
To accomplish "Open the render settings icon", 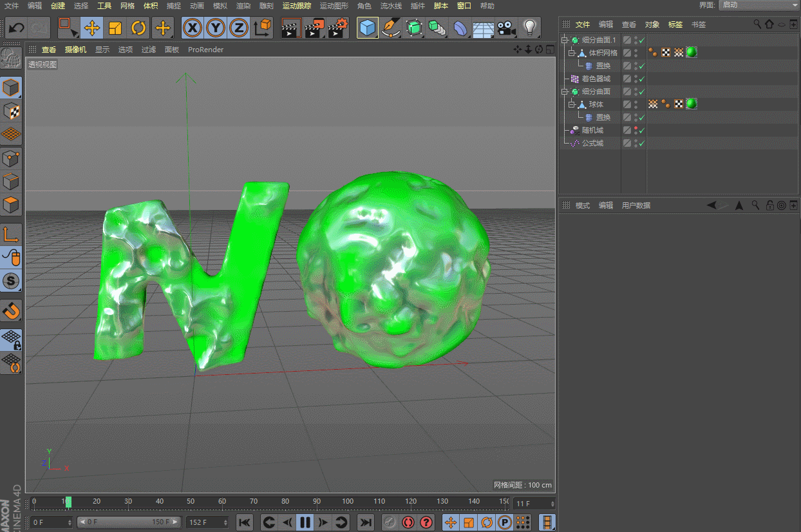I will click(337, 28).
